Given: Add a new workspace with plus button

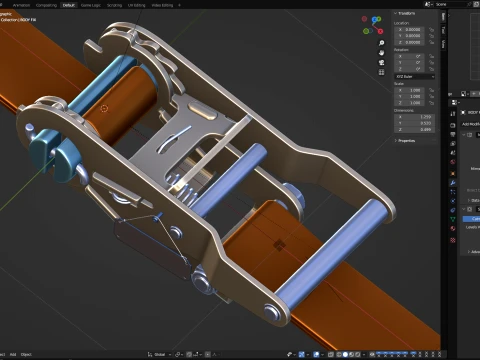Looking at the screenshot, I should point(179,5).
